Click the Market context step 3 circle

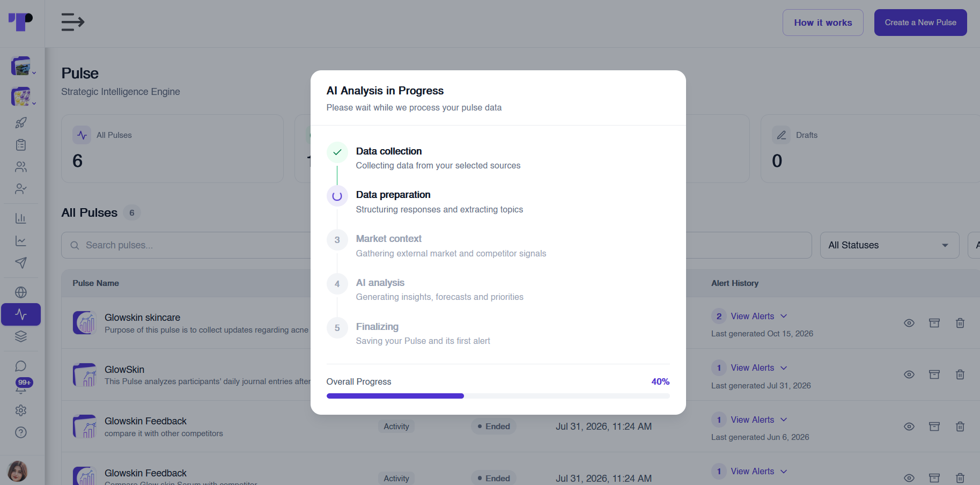point(337,240)
